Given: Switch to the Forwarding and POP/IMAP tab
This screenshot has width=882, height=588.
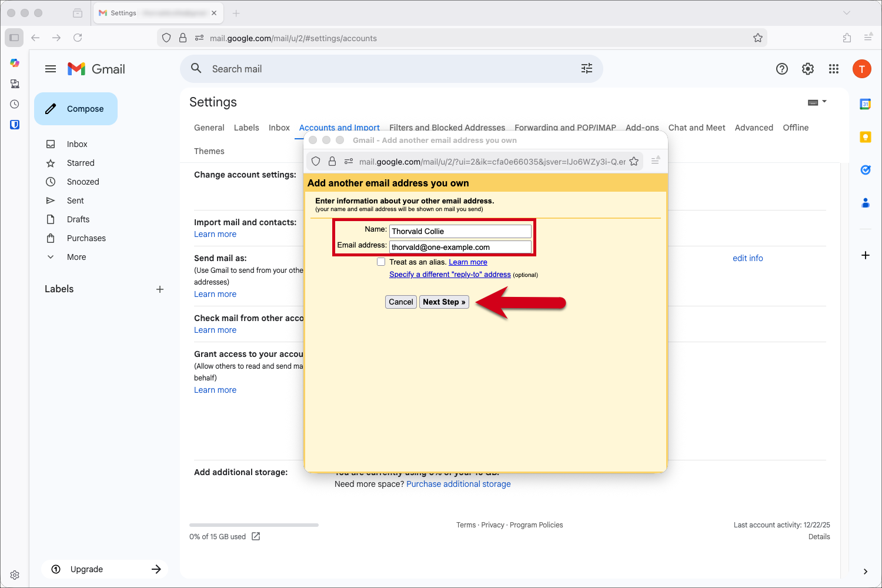Looking at the screenshot, I should pos(565,128).
